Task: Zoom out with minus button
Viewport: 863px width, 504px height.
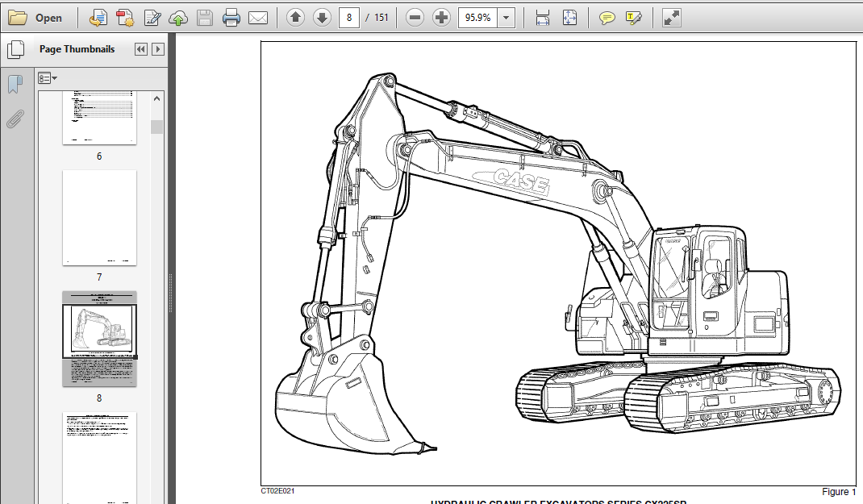Action: coord(415,18)
